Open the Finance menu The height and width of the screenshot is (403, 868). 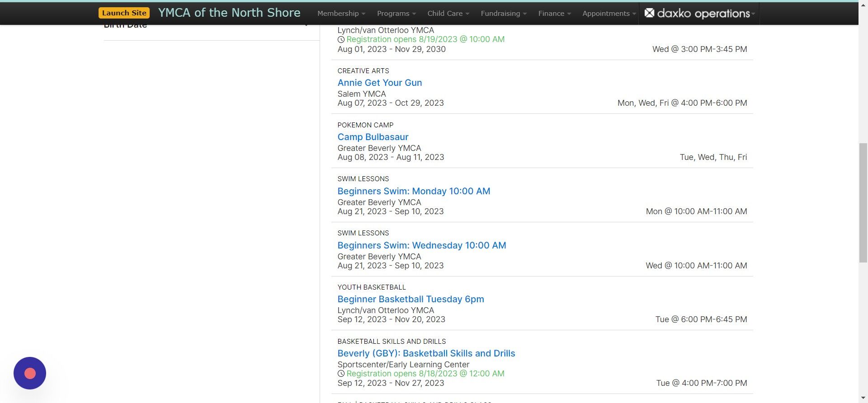[555, 14]
